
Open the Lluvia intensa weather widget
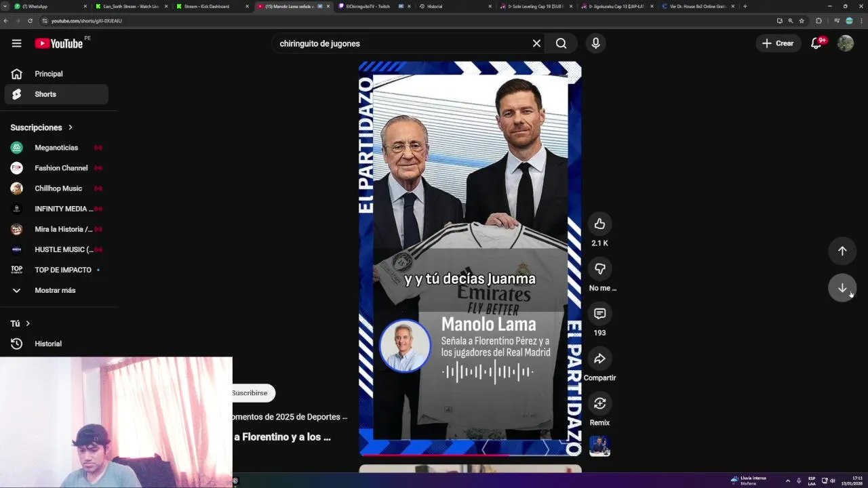coord(749,481)
